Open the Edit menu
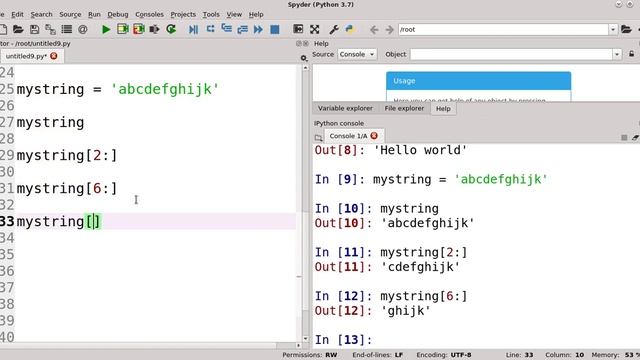 [x=17, y=14]
